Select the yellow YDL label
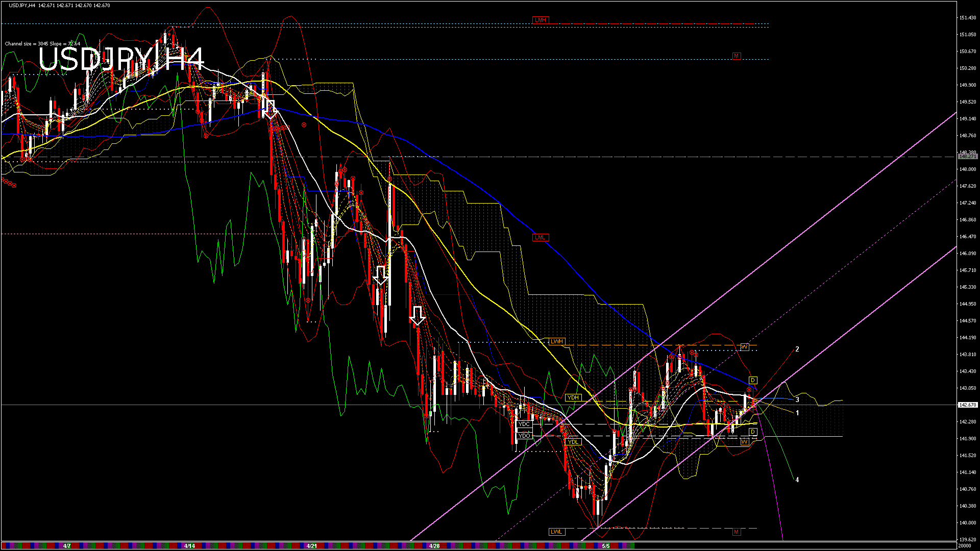This screenshot has height=551, width=980. pos(573,442)
